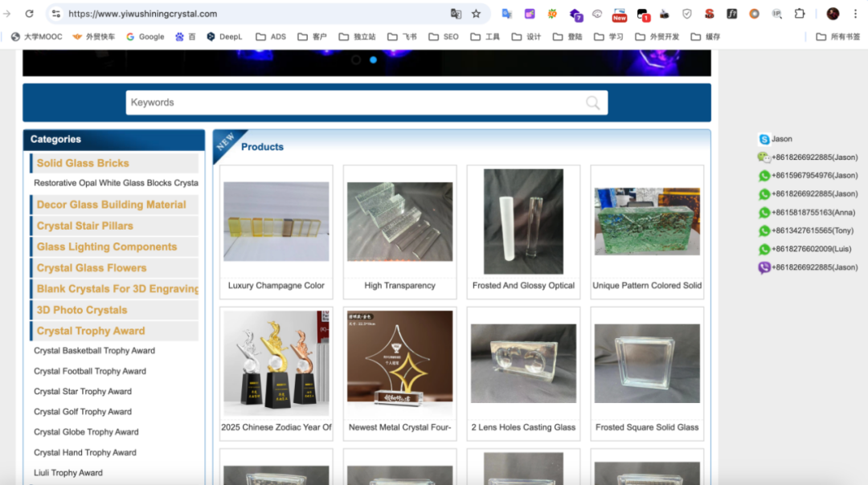Open the 客户 bookmark folder
Viewport: 868px width, 485px height.
tap(312, 36)
